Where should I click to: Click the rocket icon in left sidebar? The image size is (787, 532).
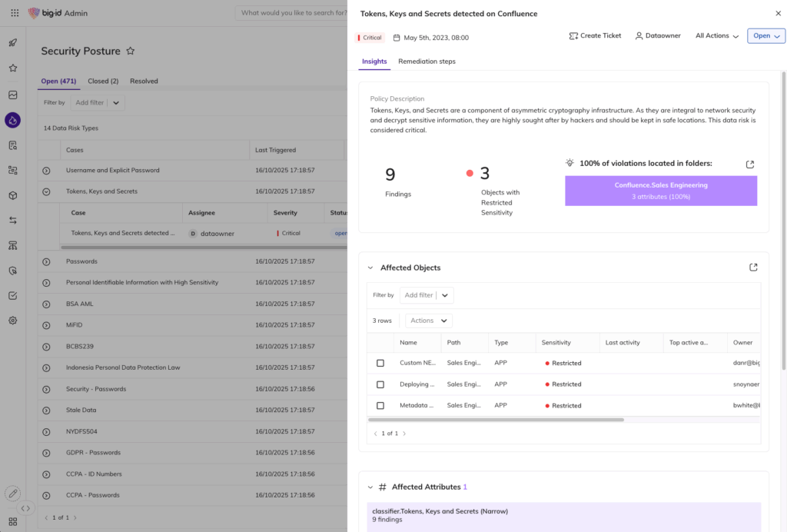click(13, 43)
